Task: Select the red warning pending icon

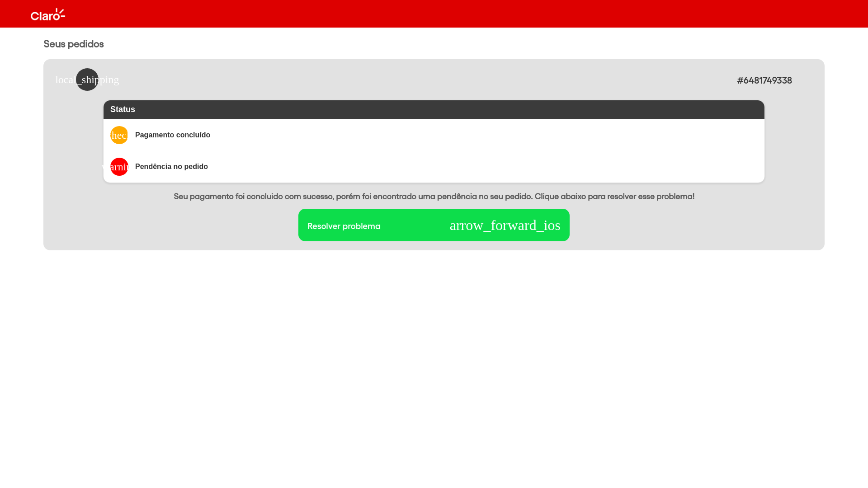Action: (119, 167)
